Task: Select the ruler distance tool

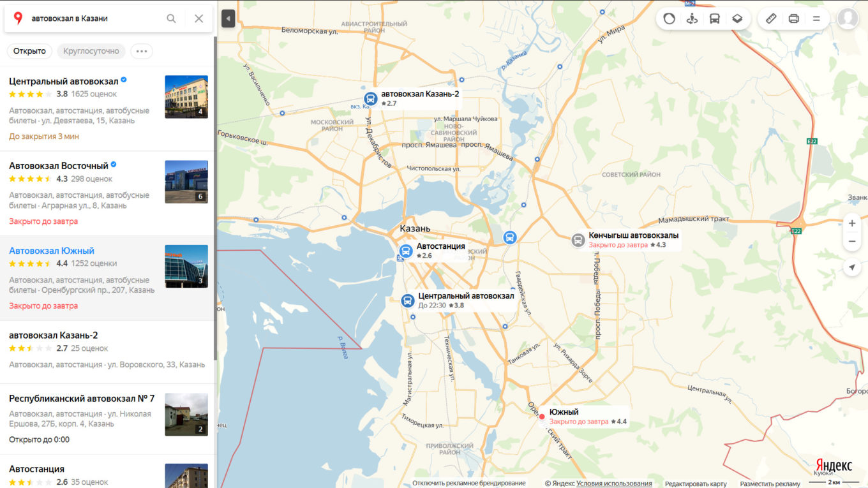Action: (771, 18)
